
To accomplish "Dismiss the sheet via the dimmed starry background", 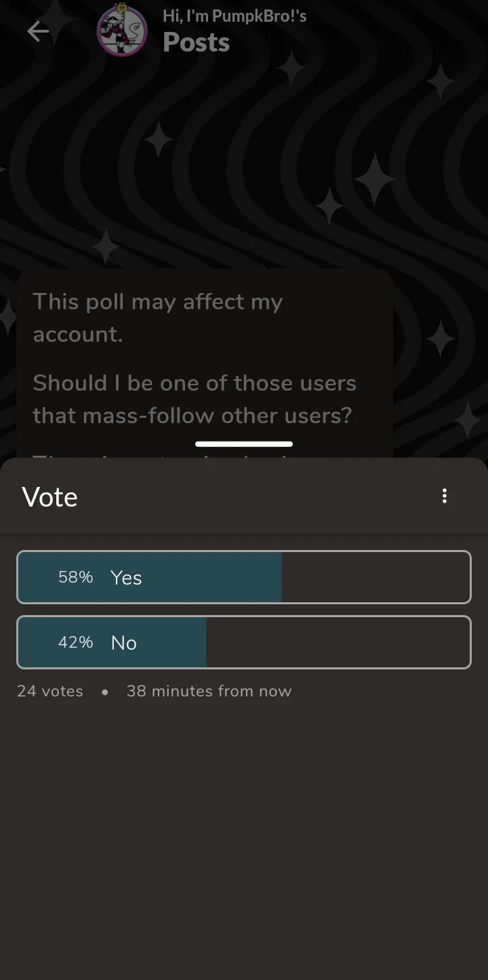I will 244,170.
